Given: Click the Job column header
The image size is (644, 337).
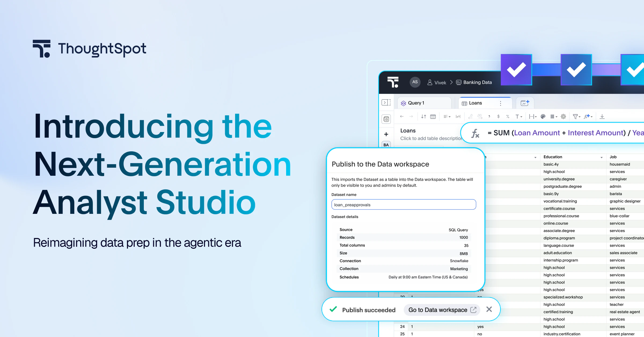Looking at the screenshot, I should pyautogui.click(x=625, y=157).
